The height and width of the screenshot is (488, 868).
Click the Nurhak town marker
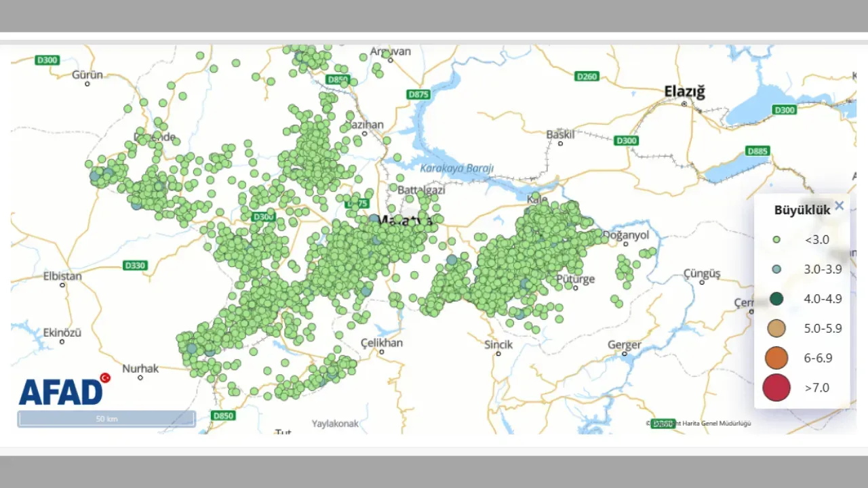(140, 378)
